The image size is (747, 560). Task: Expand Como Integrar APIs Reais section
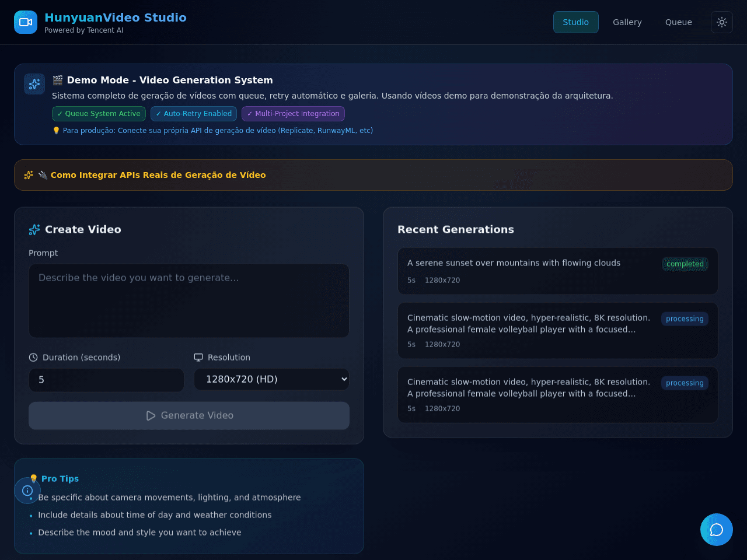click(373, 175)
